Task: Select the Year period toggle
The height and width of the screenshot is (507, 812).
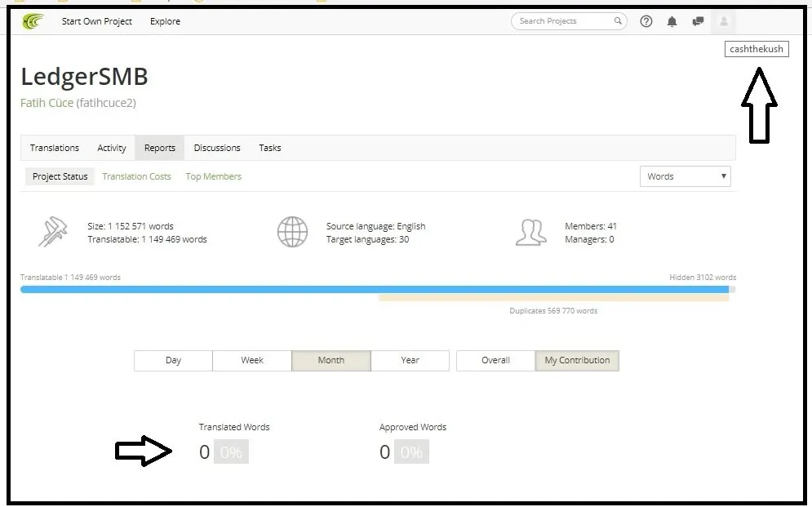Action: pyautogui.click(x=410, y=360)
